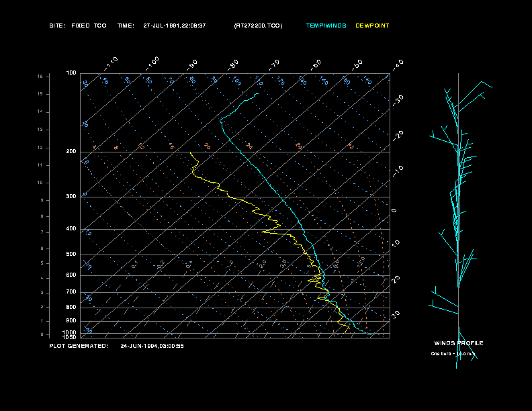Select the SITE: header label

tap(57, 26)
